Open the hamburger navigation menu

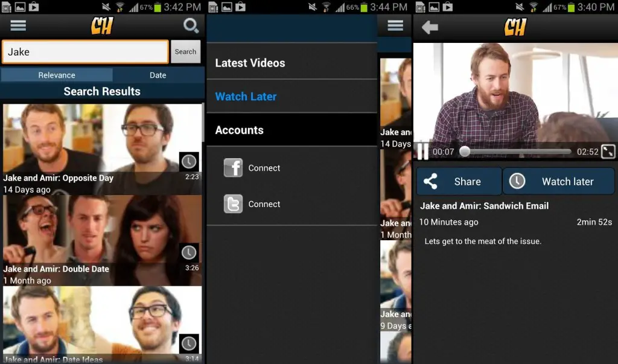pyautogui.click(x=18, y=25)
